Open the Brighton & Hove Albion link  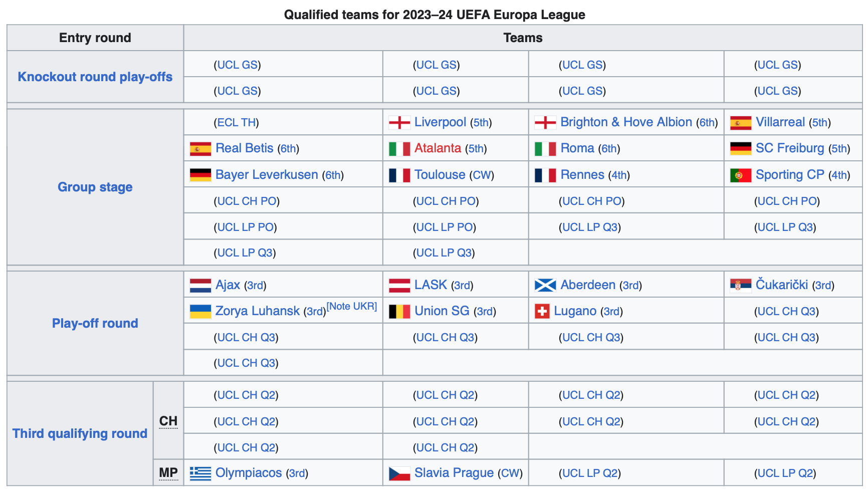pyautogui.click(x=626, y=122)
